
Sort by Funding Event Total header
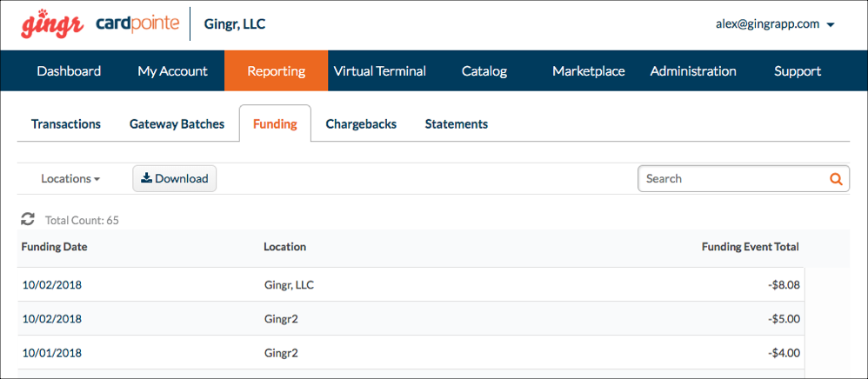(750, 247)
